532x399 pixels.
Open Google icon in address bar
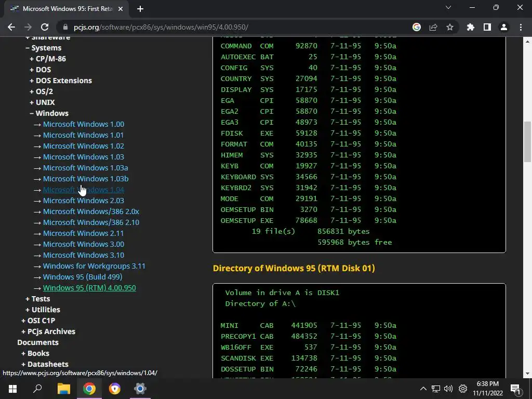[417, 27]
